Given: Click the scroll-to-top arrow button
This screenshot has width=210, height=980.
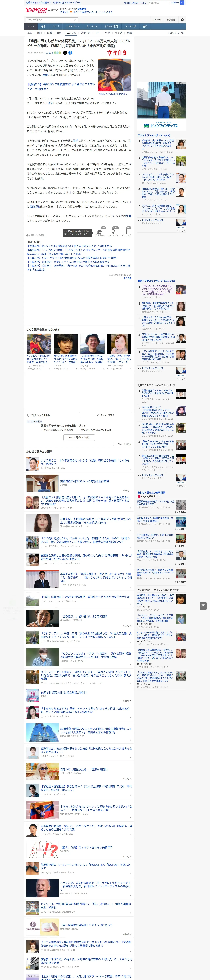Looking at the screenshot, I should click(203, 606).
